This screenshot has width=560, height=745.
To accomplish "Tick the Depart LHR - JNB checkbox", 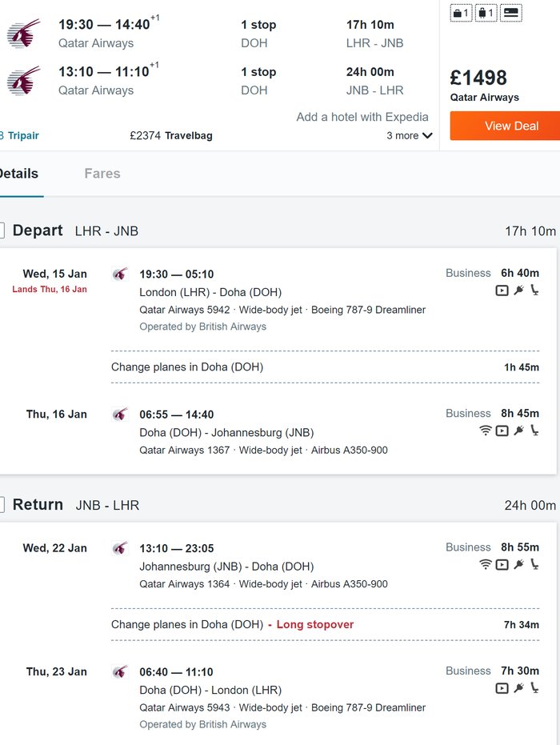I will [x=1, y=230].
